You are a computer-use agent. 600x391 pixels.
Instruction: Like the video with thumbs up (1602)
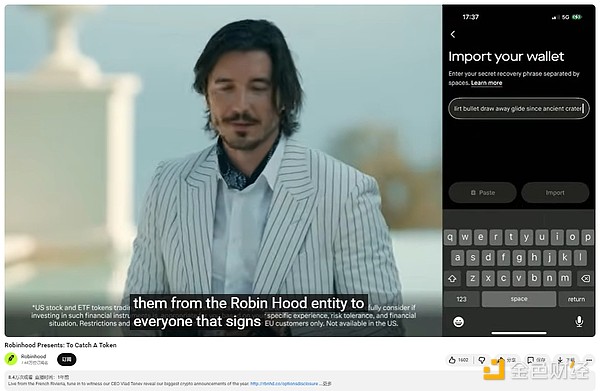[x=458, y=360]
